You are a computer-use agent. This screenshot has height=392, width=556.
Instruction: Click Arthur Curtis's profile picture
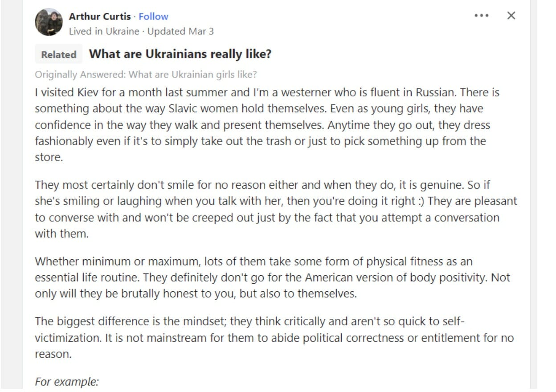pyautogui.click(x=49, y=22)
